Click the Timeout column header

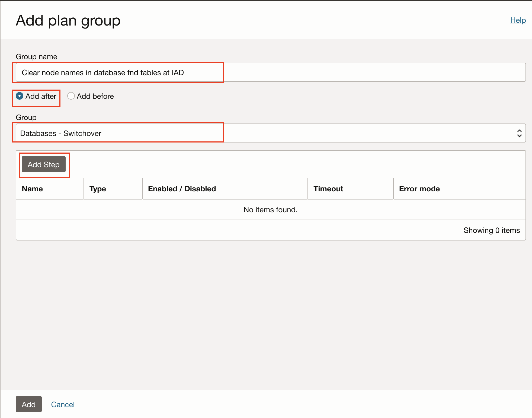(328, 189)
